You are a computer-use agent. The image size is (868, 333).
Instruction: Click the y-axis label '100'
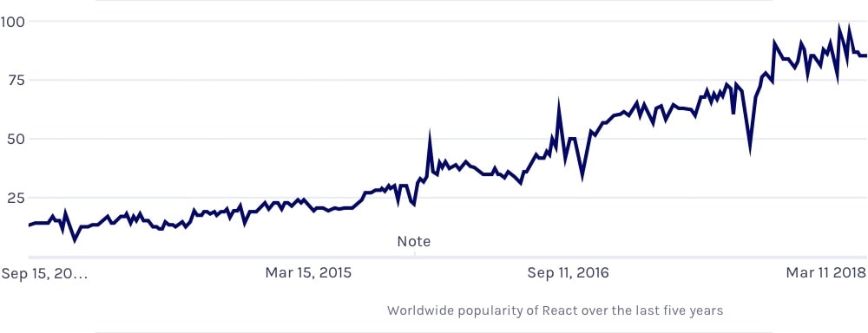coord(13,22)
